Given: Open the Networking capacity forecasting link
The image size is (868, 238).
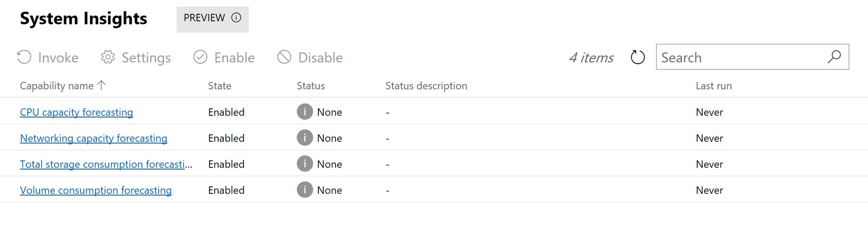Looking at the screenshot, I should pyautogui.click(x=93, y=138).
